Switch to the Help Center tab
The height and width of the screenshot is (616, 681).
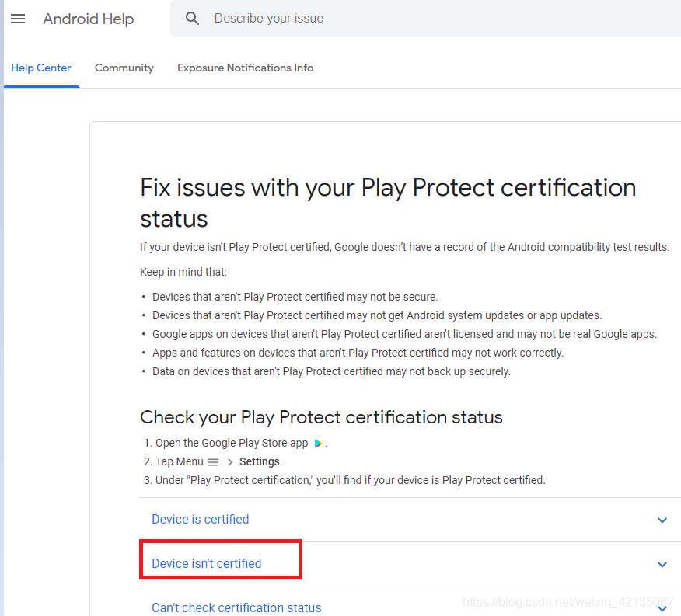[41, 68]
